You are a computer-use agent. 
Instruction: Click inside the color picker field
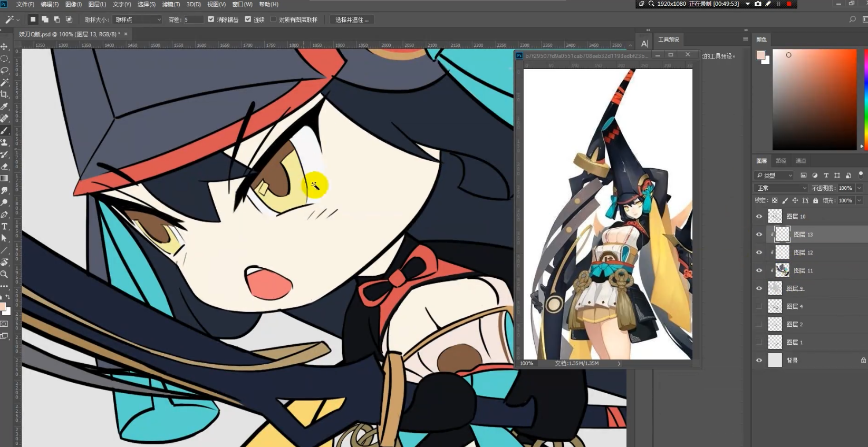point(815,100)
